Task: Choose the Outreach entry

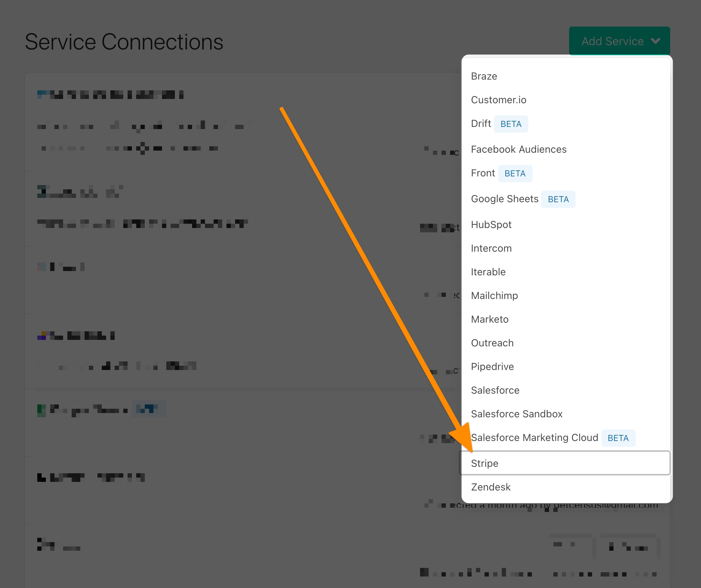Action: point(566,343)
